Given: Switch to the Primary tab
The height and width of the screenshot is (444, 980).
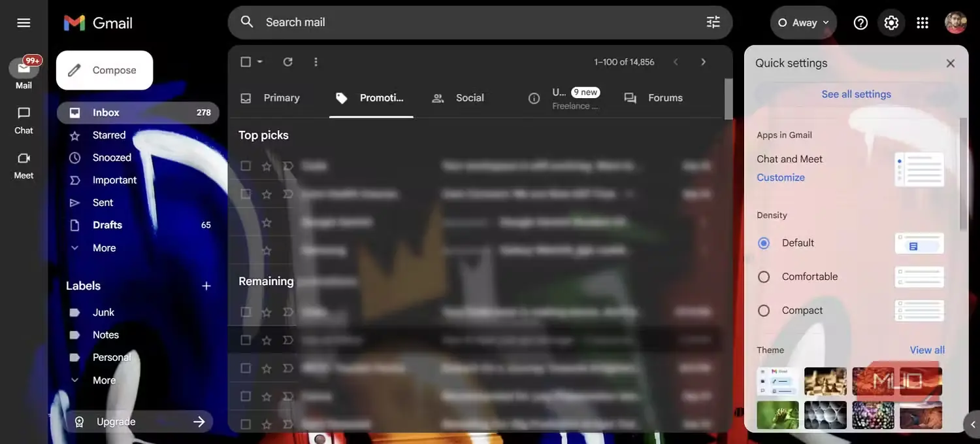Looking at the screenshot, I should click(x=270, y=98).
